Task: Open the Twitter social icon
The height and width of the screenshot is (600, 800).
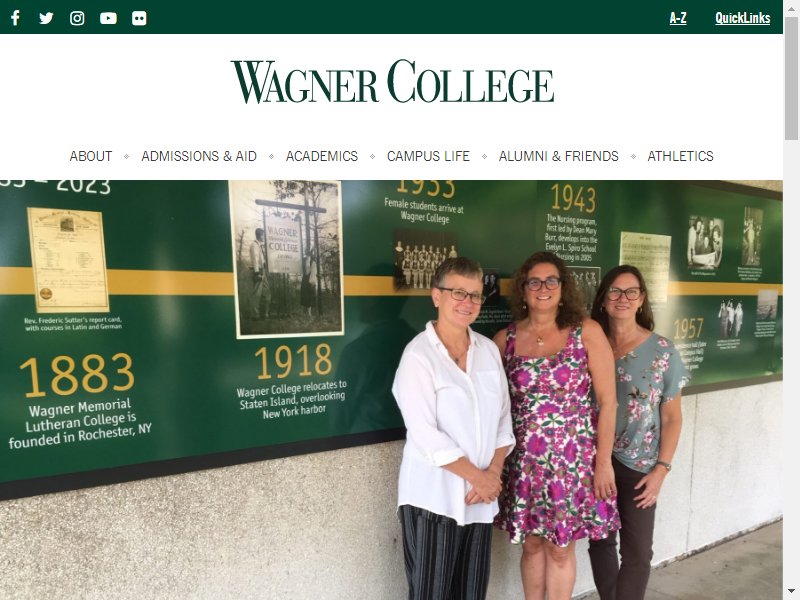Action: pyautogui.click(x=46, y=18)
